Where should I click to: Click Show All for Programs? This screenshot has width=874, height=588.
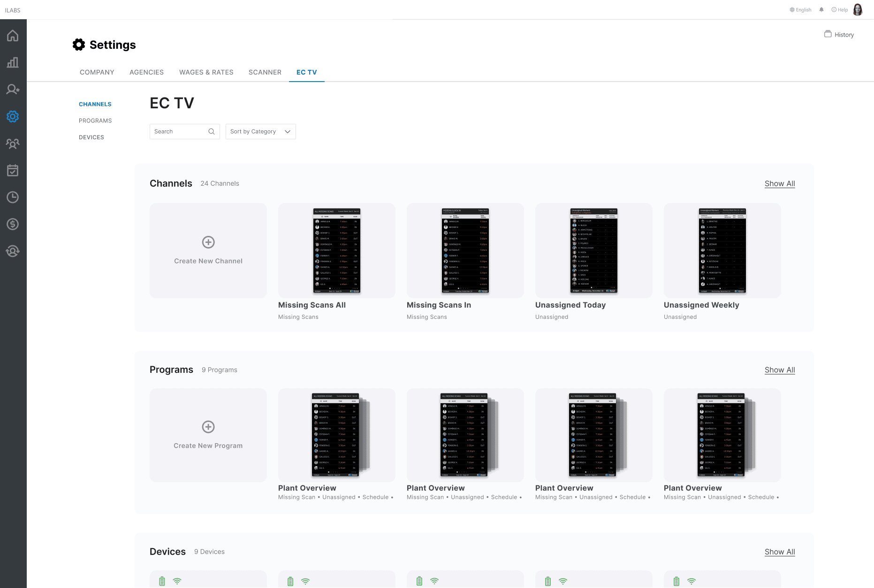[780, 370]
